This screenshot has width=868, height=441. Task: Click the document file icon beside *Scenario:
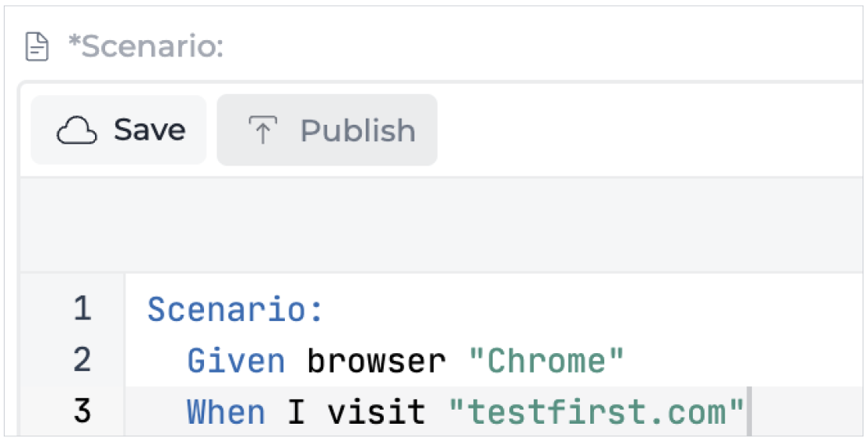pyautogui.click(x=37, y=46)
